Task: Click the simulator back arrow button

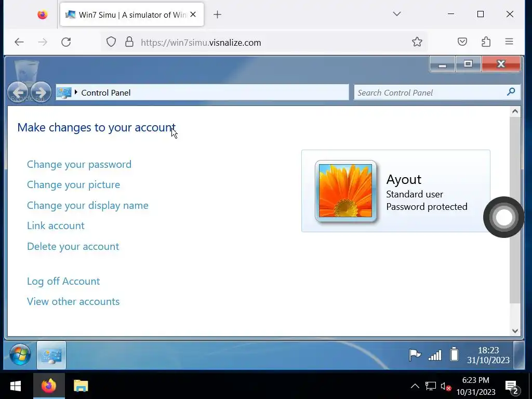Action: coord(18,92)
